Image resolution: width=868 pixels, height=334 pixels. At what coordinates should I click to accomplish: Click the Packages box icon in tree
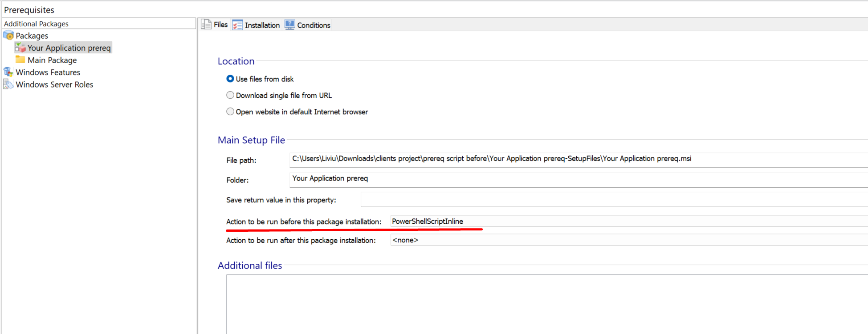pyautogui.click(x=8, y=36)
